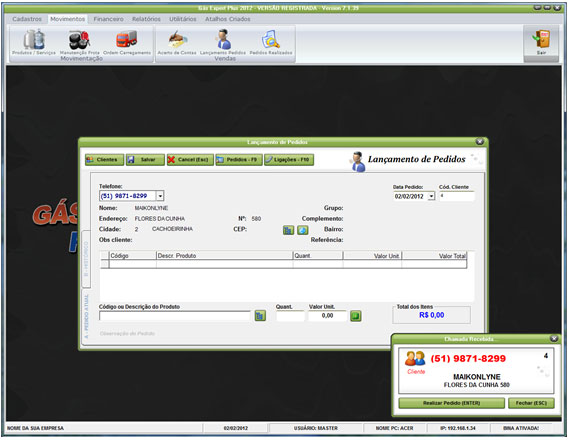Open Acerto de Contas icon
568x440 pixels.
point(177,39)
